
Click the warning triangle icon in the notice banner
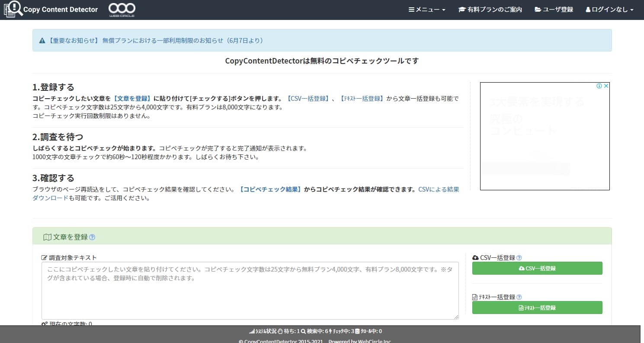coord(42,41)
